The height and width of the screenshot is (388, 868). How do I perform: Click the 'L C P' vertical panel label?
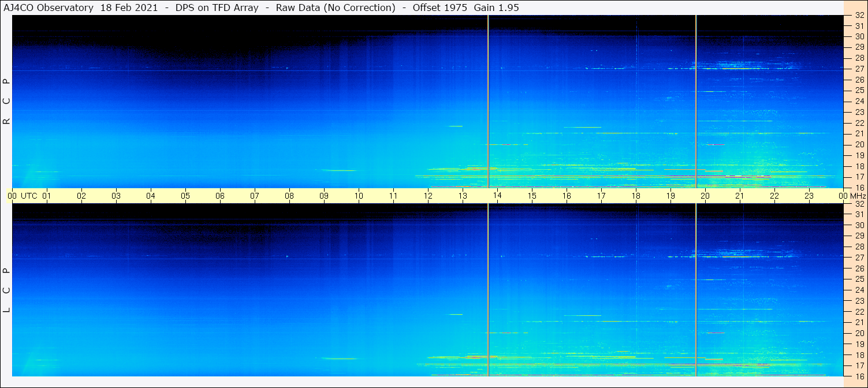pyautogui.click(x=6, y=290)
